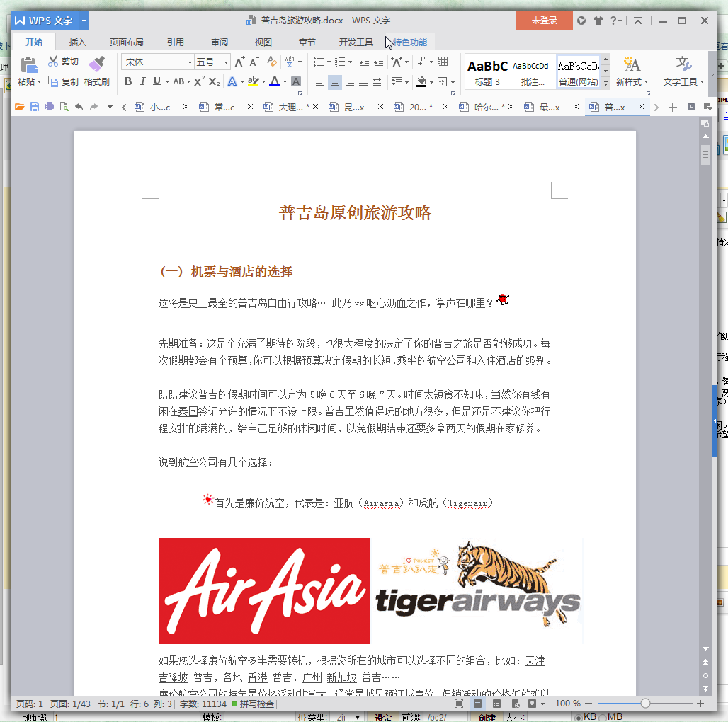Toggle strikethrough AB formatting
This screenshot has height=722, width=728.
tap(178, 81)
